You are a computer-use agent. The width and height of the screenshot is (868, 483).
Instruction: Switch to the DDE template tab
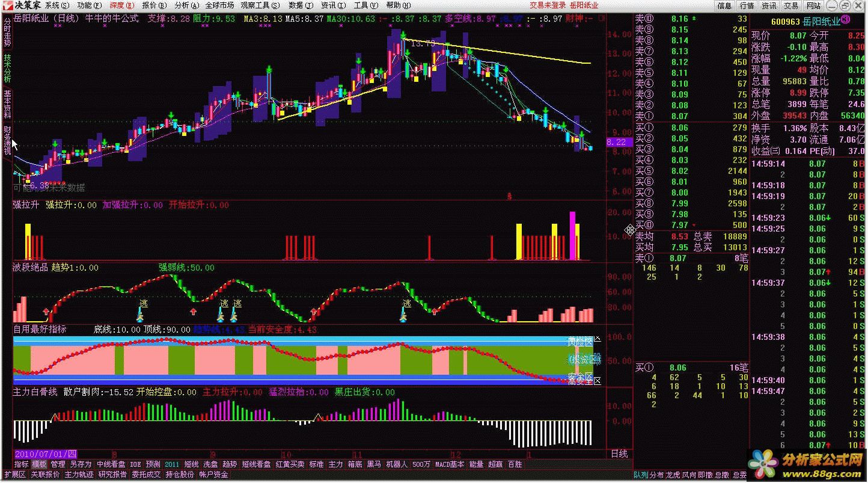136,464
